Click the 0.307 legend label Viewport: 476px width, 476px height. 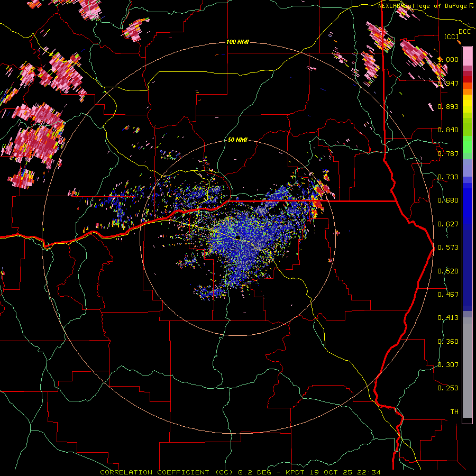tap(448, 365)
